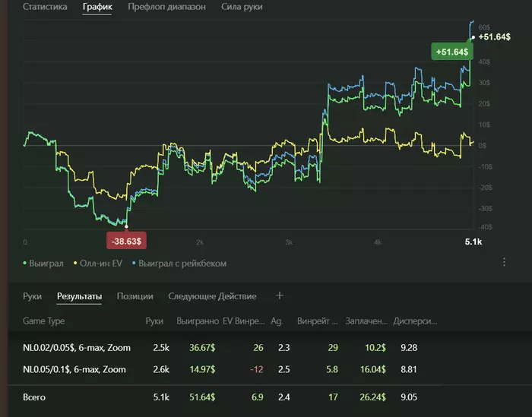Sort by the Выигранно column header
This screenshot has width=532, height=417.
[x=198, y=321]
